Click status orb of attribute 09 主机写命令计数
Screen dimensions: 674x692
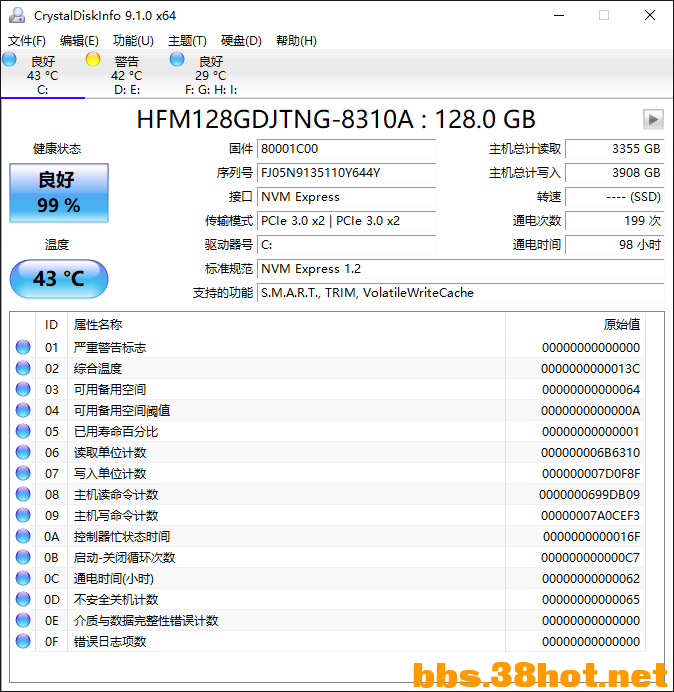click(x=23, y=515)
